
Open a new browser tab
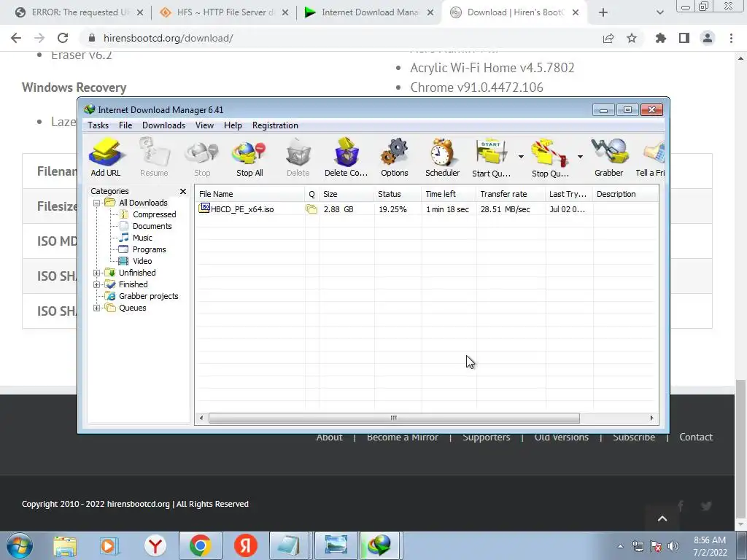pyautogui.click(x=603, y=12)
